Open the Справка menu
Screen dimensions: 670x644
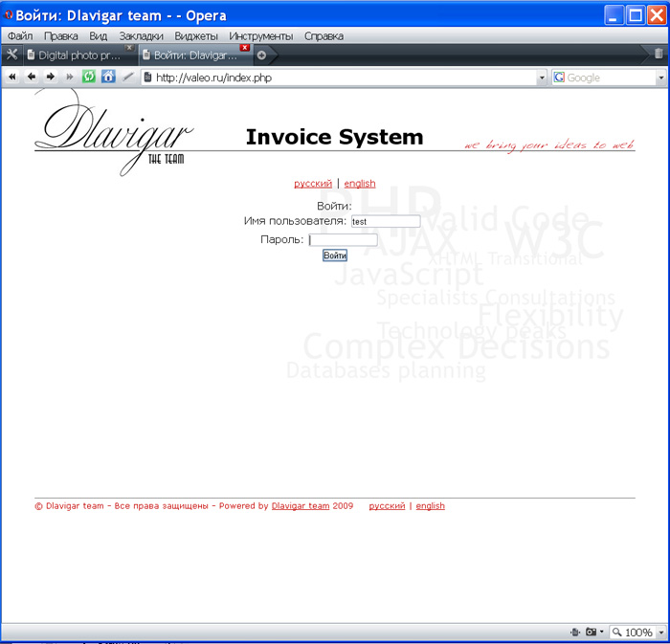point(324,35)
